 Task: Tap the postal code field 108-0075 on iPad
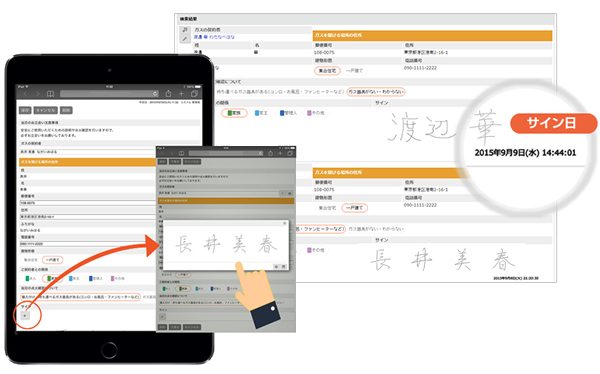pos(88,203)
